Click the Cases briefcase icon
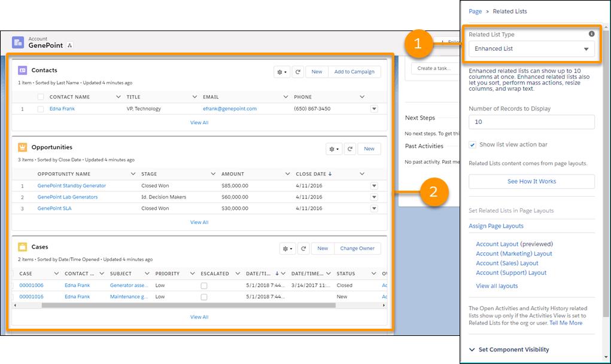 click(x=23, y=247)
